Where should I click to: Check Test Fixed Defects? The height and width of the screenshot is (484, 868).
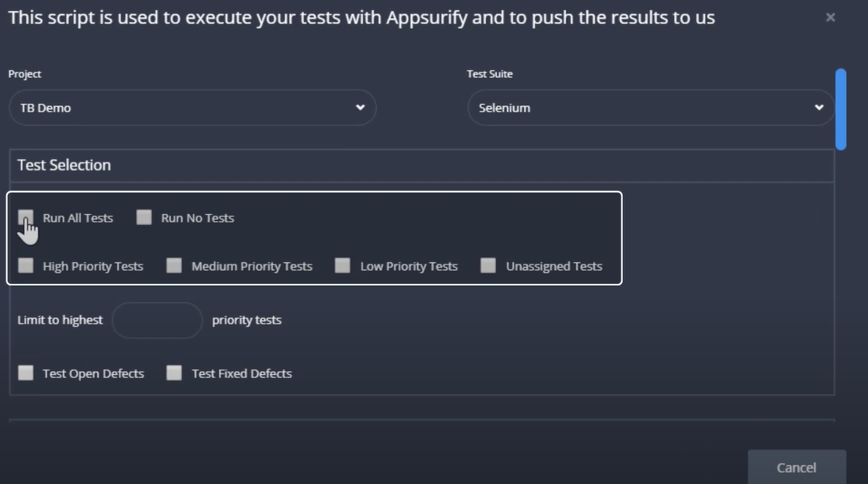[x=173, y=373]
